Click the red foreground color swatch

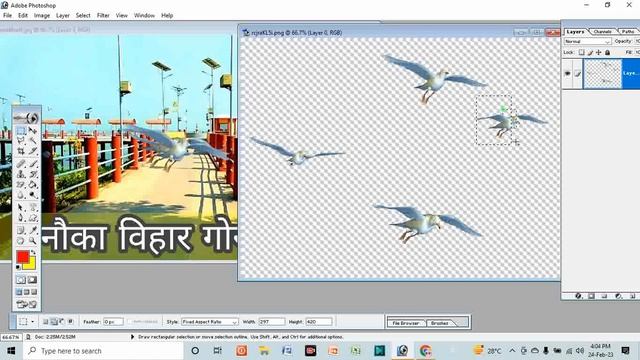point(23,257)
